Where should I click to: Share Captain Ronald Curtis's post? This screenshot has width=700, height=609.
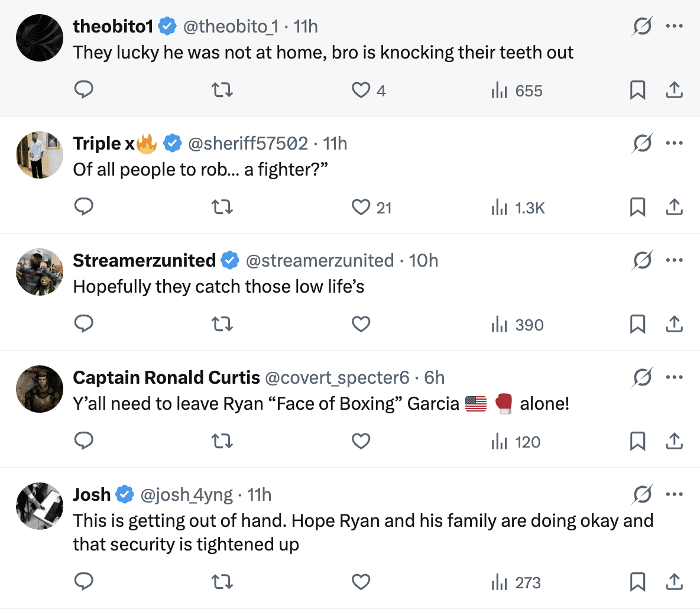(674, 440)
